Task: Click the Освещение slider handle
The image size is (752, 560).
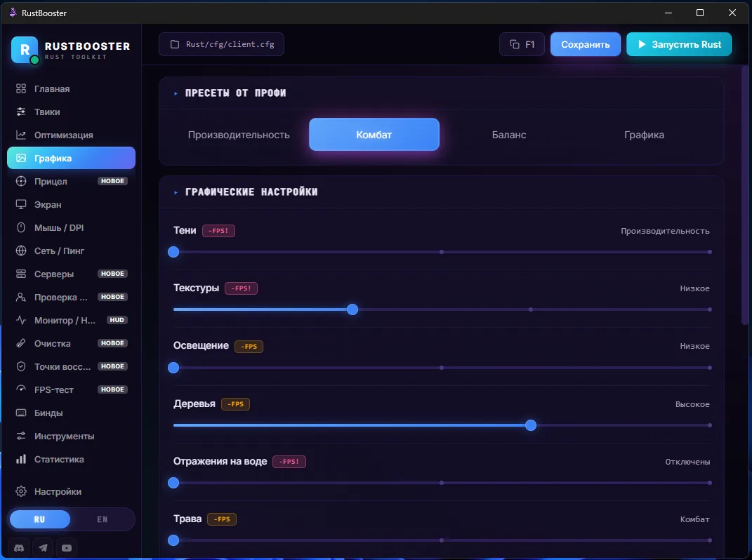Action: point(173,368)
